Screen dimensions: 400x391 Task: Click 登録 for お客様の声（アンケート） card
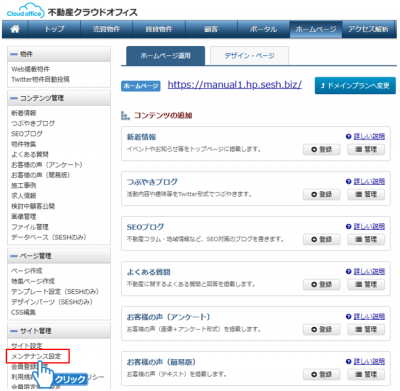pos(322,329)
